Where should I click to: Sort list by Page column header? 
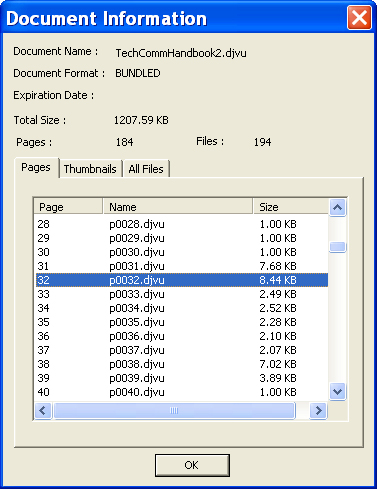pyautogui.click(x=68, y=207)
